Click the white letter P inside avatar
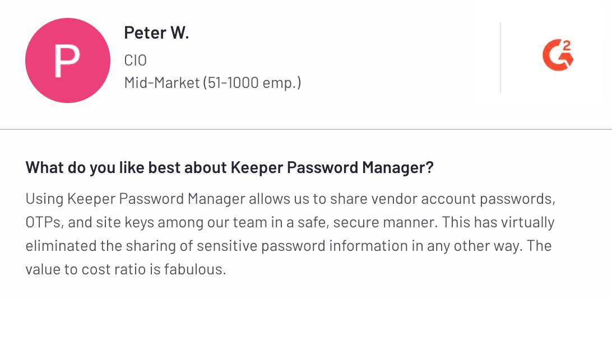Image resolution: width=612 pixels, height=364 pixels. 67,61
